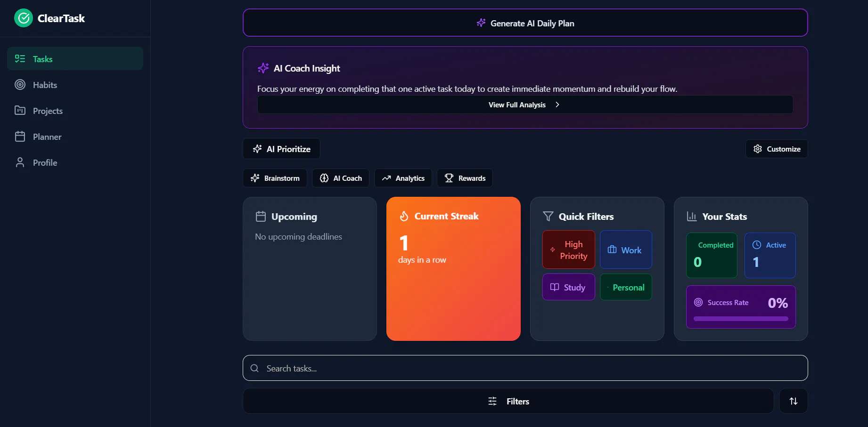Click into the Search tasks field

click(x=525, y=368)
